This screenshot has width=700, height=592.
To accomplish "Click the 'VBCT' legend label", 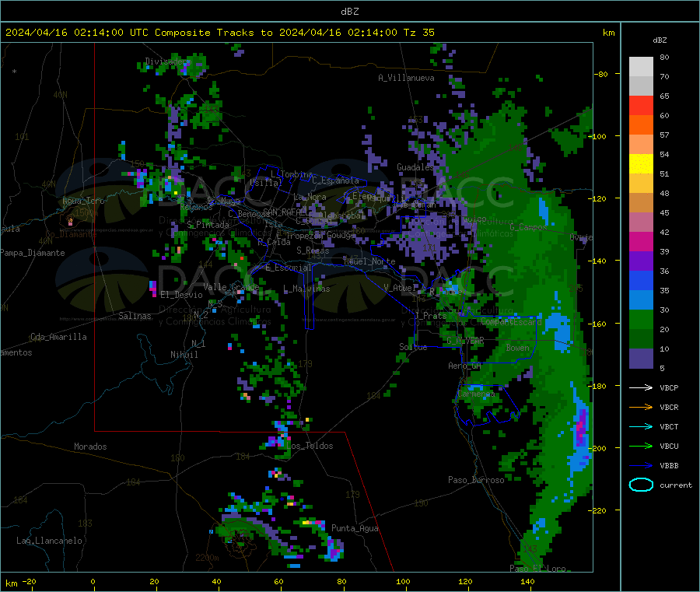I will (x=669, y=426).
